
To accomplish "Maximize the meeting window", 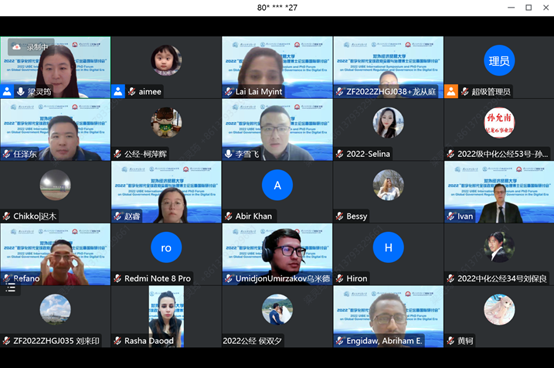I will (529, 7).
